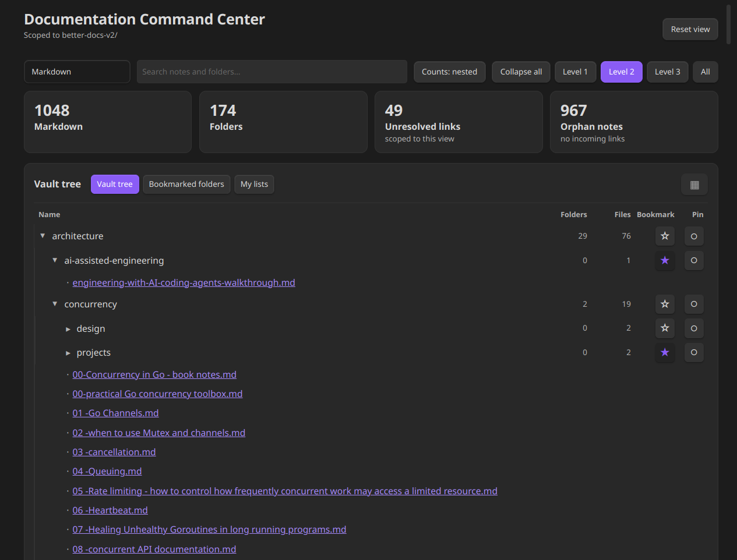Select the concurrency folder name
Screen dimensions: 737x560
90,304
